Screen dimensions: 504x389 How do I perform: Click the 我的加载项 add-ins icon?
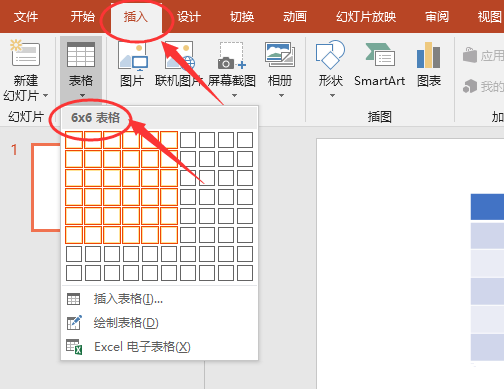click(x=470, y=86)
